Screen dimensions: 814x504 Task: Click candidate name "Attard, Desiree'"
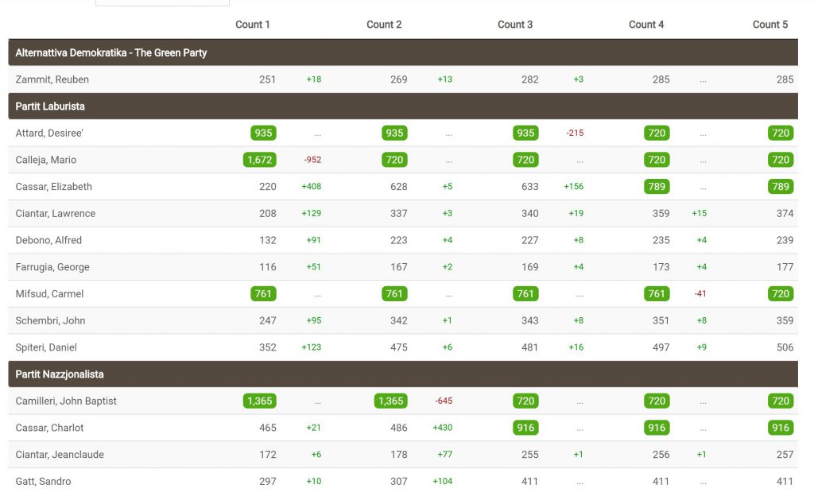[49, 133]
